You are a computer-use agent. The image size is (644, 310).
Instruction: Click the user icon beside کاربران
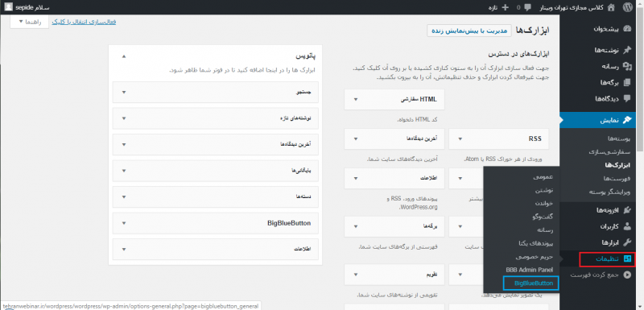point(627,226)
